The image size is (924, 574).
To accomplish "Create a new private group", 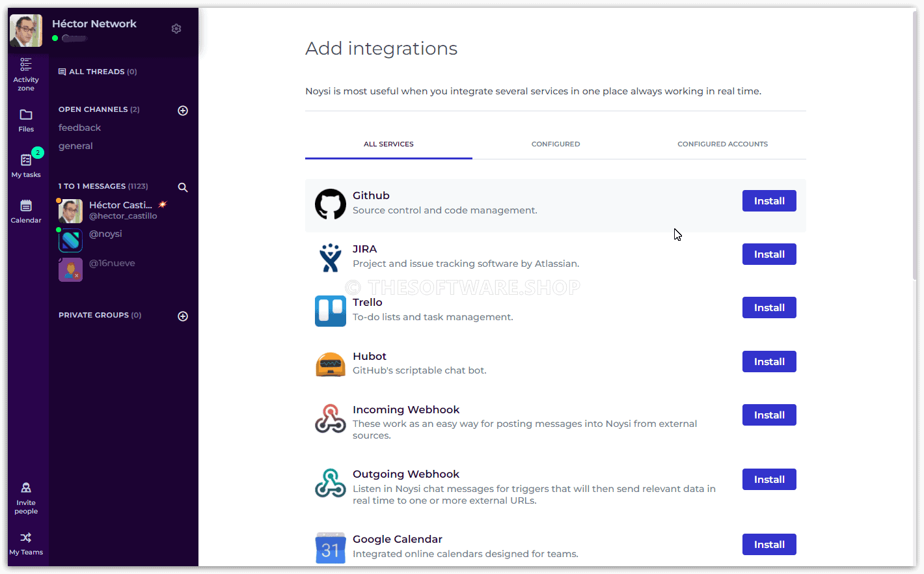I will pyautogui.click(x=183, y=316).
